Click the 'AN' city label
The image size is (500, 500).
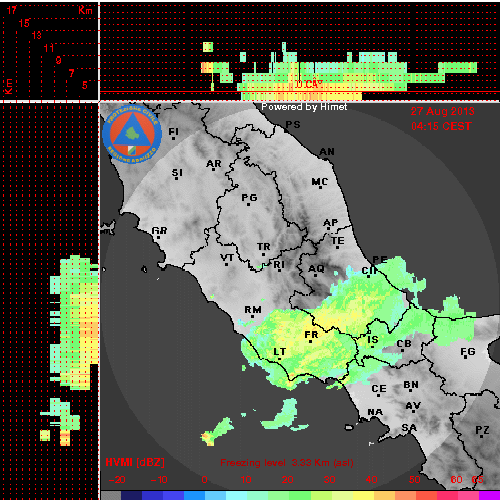(x=327, y=152)
